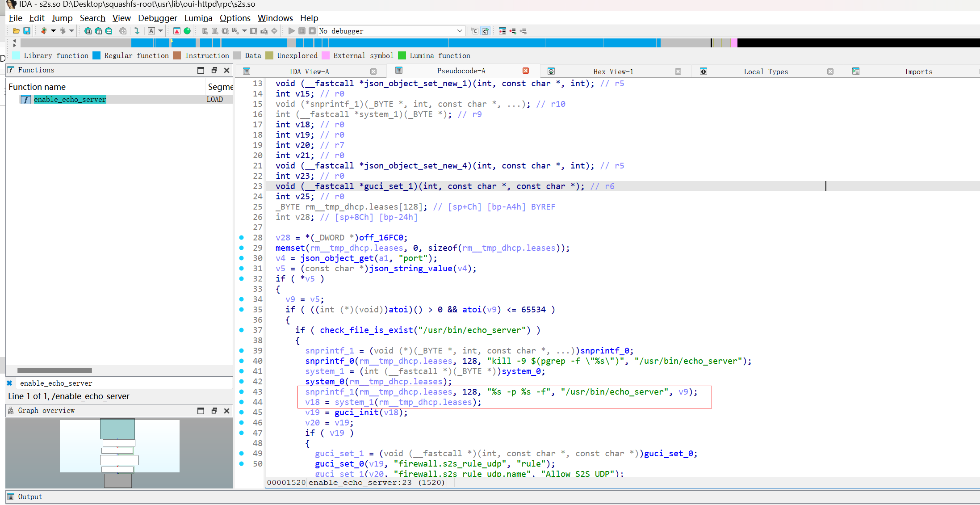Toggle breakpoint dot on line 30
The height and width of the screenshot is (505, 980).
click(242, 258)
